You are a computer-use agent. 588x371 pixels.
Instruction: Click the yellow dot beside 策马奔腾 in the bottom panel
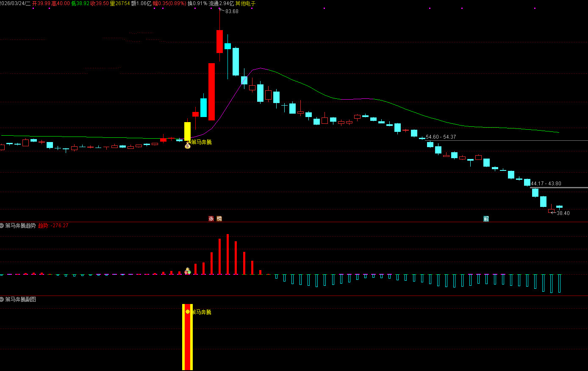click(188, 312)
